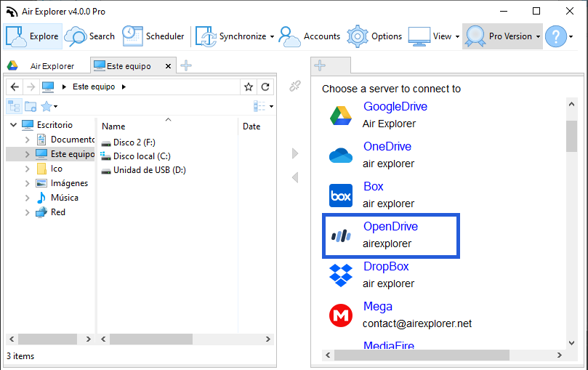Expand the Red tree node
588x370 pixels.
click(27, 212)
